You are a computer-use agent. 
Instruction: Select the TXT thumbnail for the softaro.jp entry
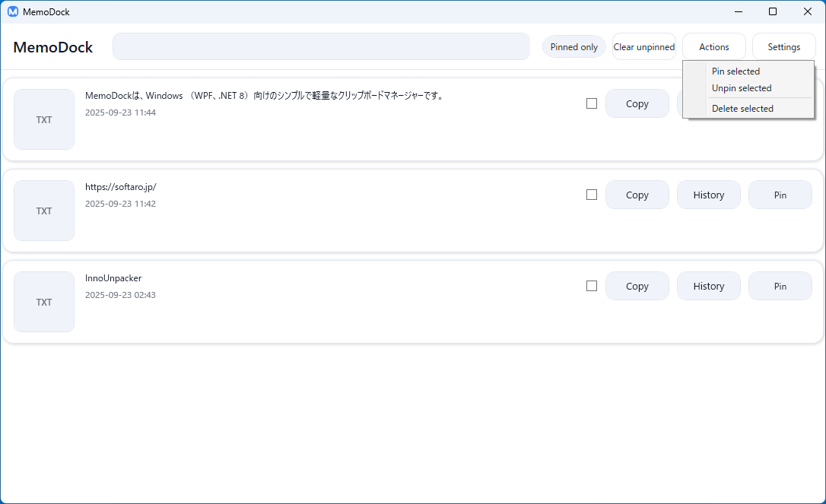point(44,211)
